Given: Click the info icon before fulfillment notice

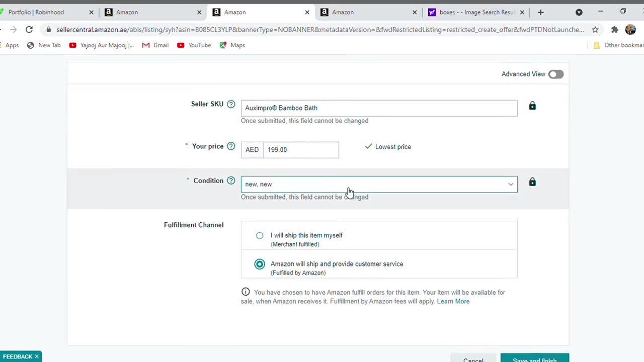Looking at the screenshot, I should tap(246, 292).
